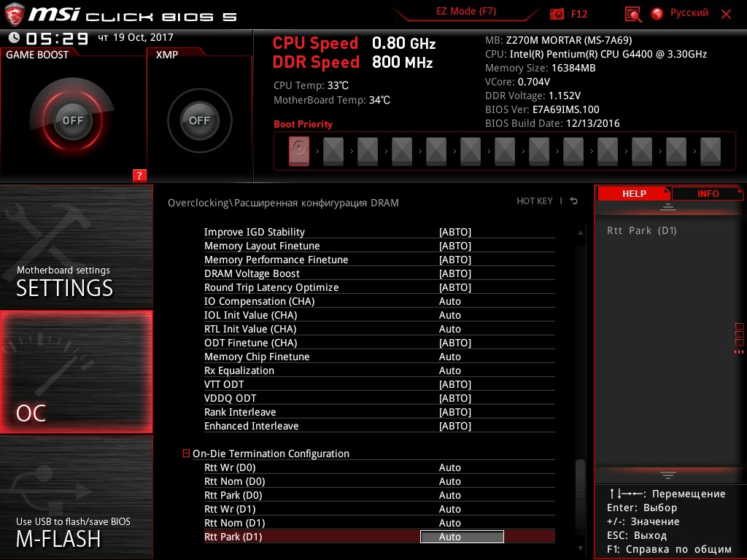Click the HOT KEY button
Image resolution: width=747 pixels, height=560 pixels.
(535, 201)
